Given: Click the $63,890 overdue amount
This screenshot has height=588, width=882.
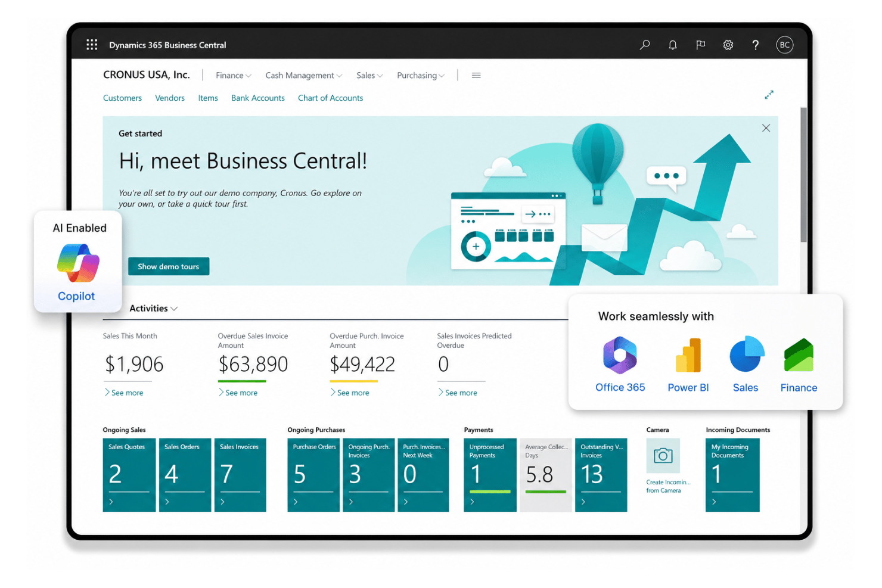Looking at the screenshot, I should click(x=253, y=364).
